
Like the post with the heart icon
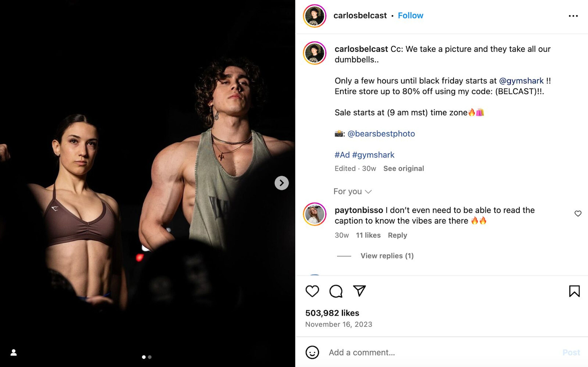pos(313,291)
